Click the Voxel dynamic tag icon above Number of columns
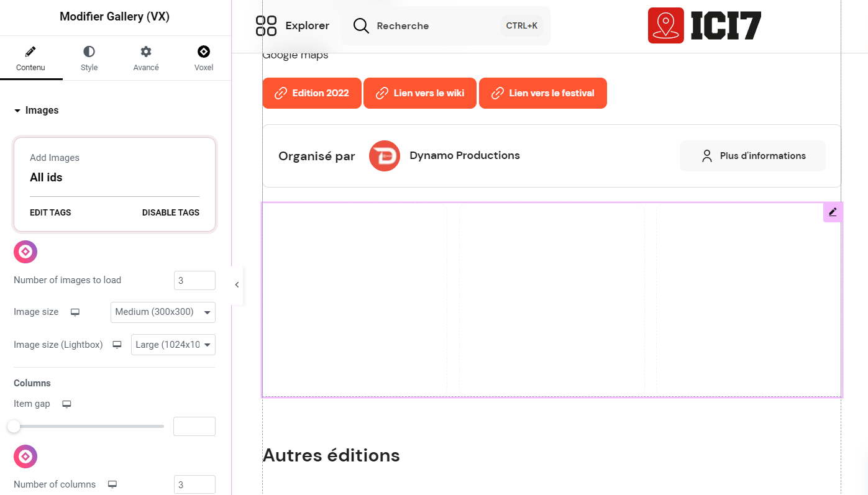Screen dimensions: 868x495 click(25, 456)
